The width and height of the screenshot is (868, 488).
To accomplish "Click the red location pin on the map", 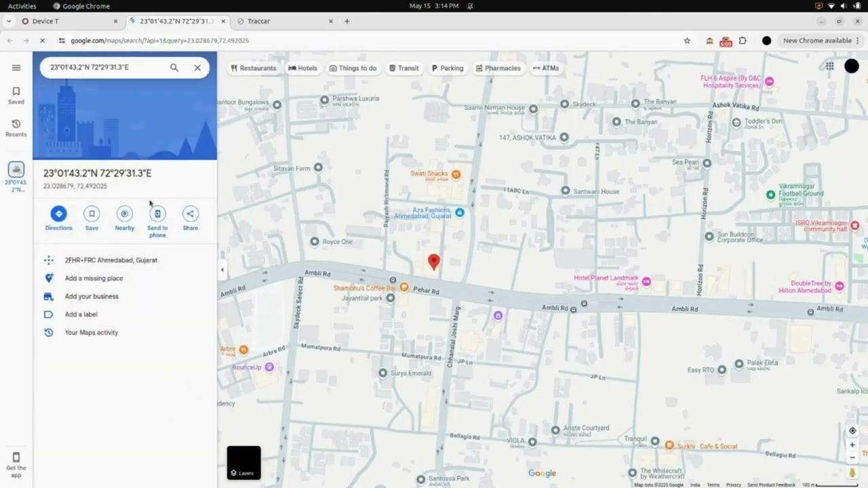I will point(434,262).
